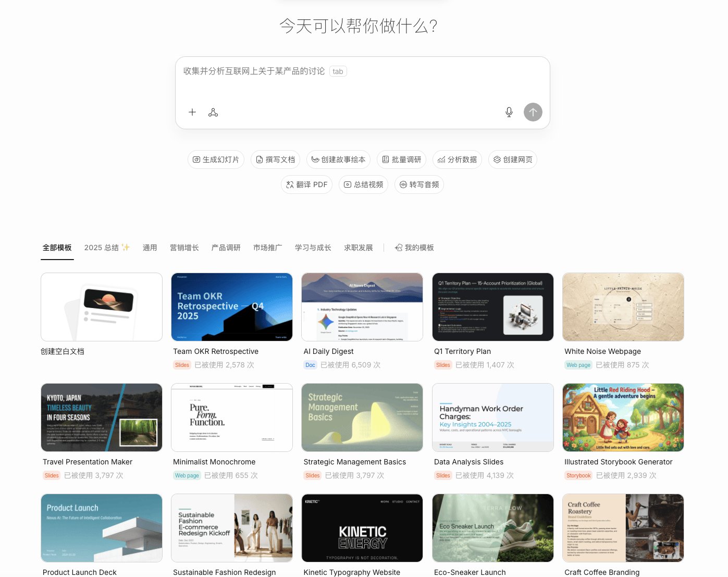Click the Slides tag under Team OKR Retrospective
The height and width of the screenshot is (577, 728).
click(x=182, y=365)
